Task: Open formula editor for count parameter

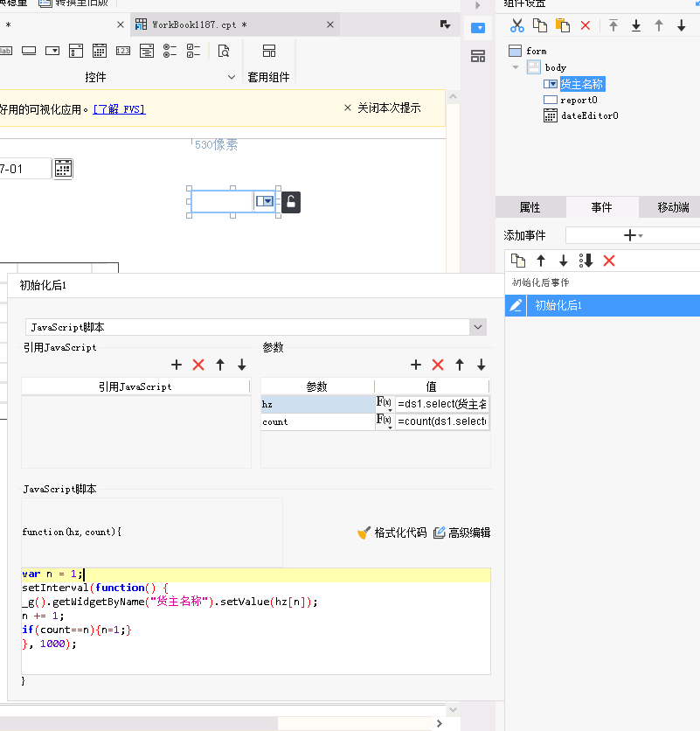Action: pyautogui.click(x=385, y=421)
